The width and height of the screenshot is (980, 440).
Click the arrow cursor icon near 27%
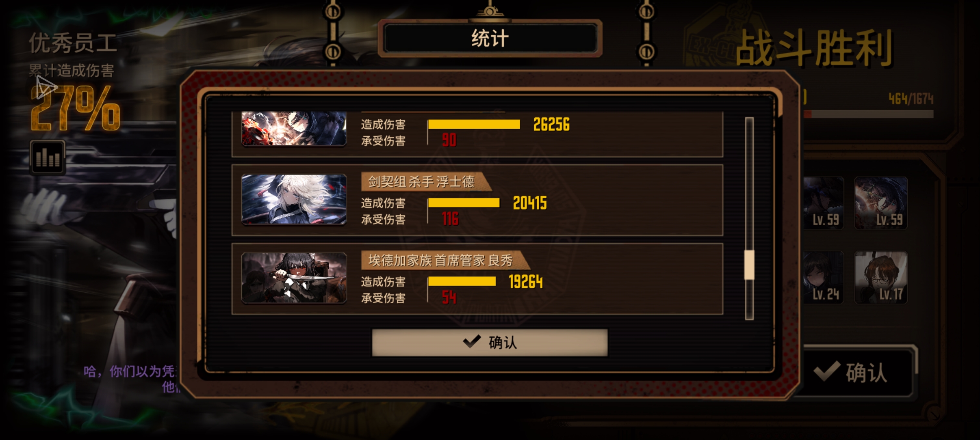click(45, 87)
